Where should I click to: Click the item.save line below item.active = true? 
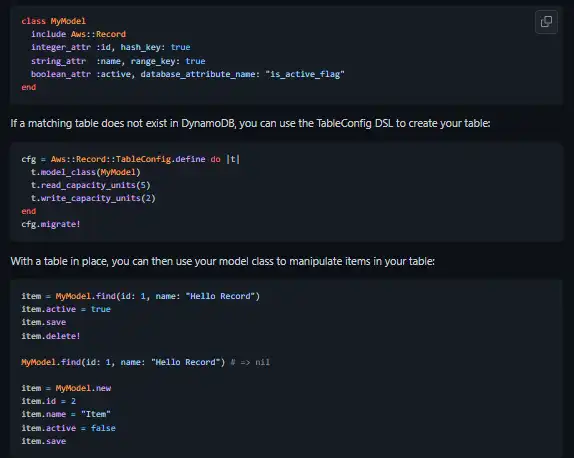pyautogui.click(x=44, y=322)
